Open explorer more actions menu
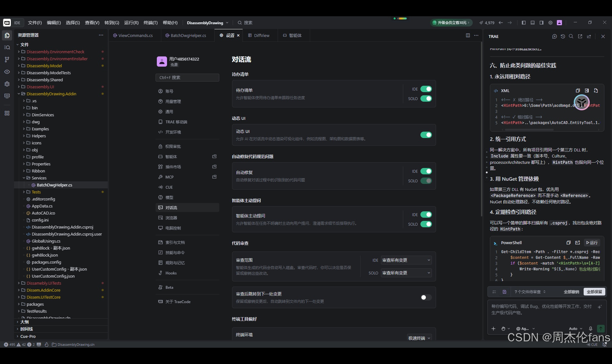Image resolution: width=612 pixels, height=364 pixels. click(101, 35)
